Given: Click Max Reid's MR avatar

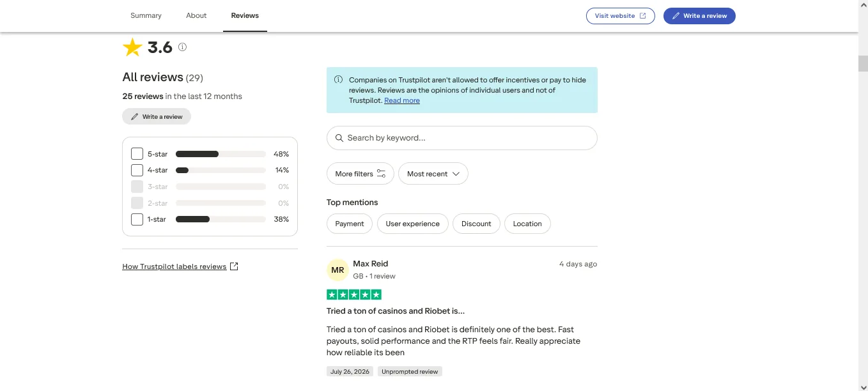Looking at the screenshot, I should point(337,270).
